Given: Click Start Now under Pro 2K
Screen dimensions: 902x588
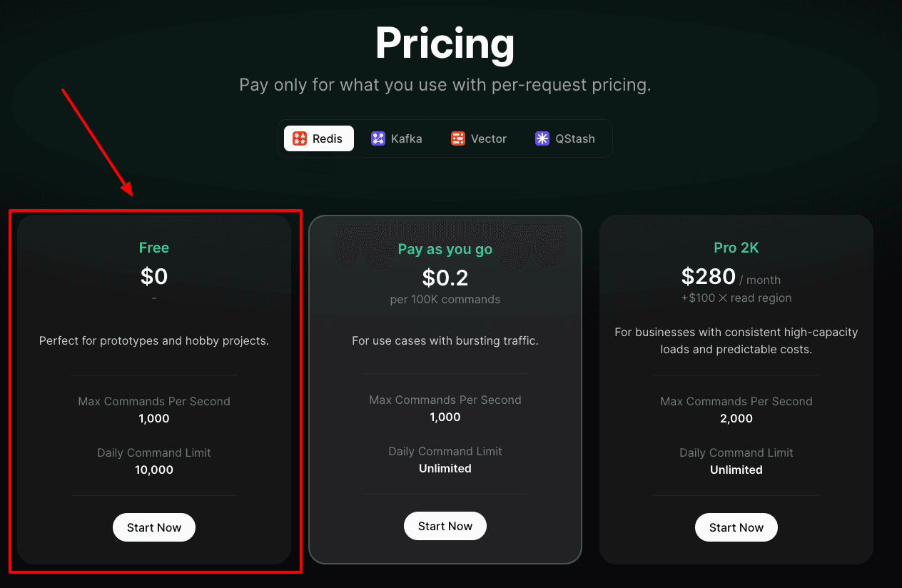Looking at the screenshot, I should coord(736,527).
